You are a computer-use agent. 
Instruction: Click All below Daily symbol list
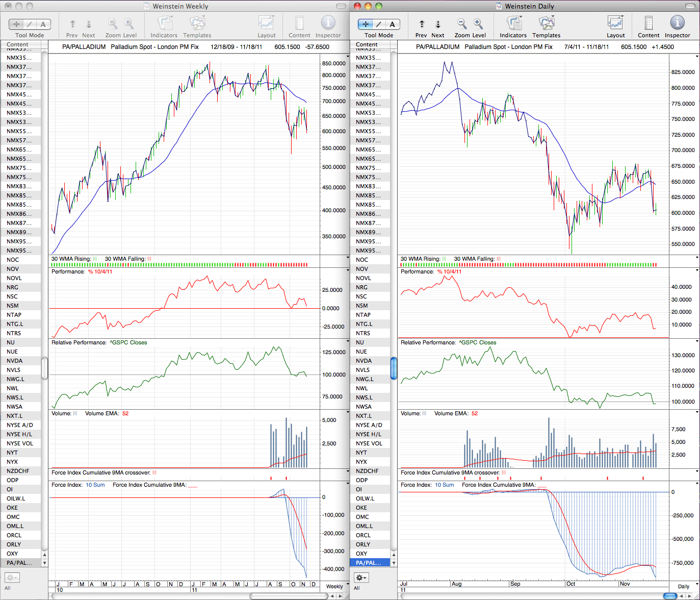coord(357,588)
